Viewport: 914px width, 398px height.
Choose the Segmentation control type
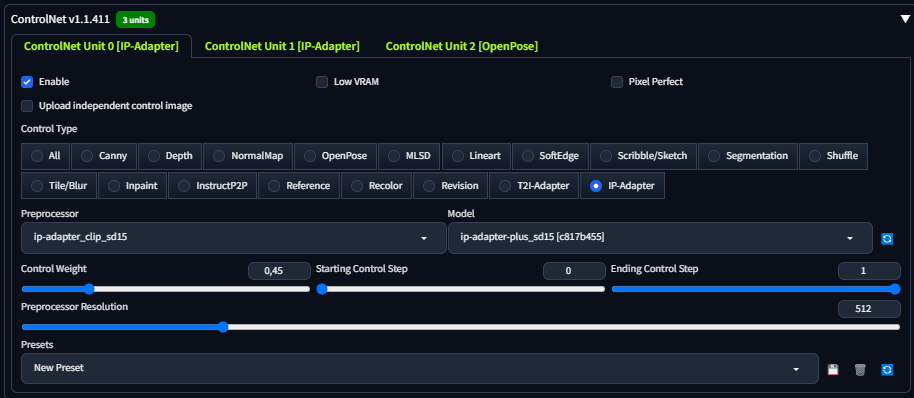(747, 156)
